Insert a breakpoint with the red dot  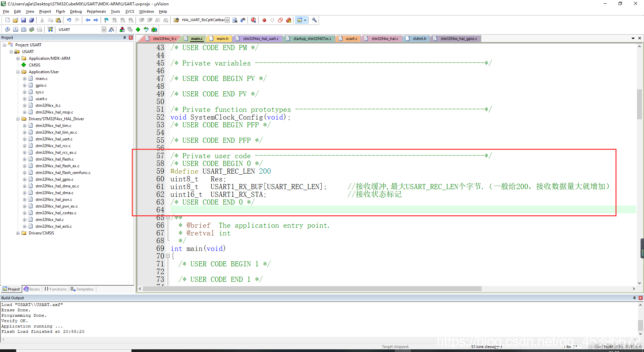tap(264, 20)
